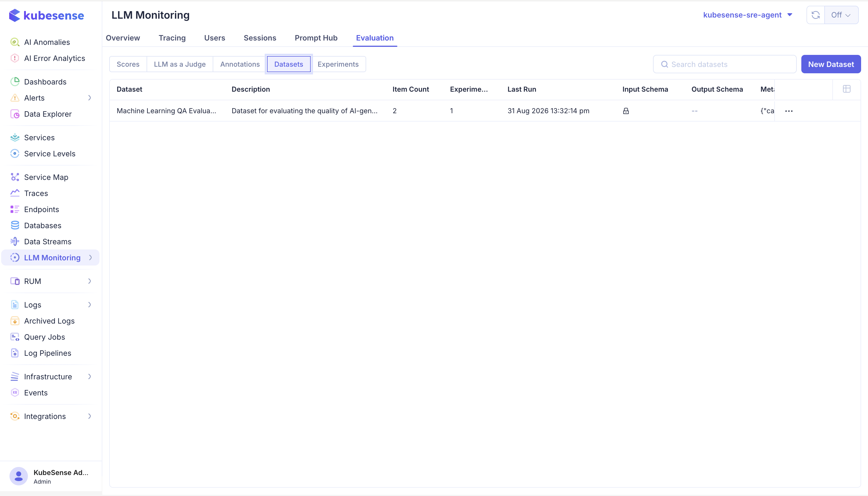Switch to the Tracing tab
868x496 pixels.
point(172,38)
